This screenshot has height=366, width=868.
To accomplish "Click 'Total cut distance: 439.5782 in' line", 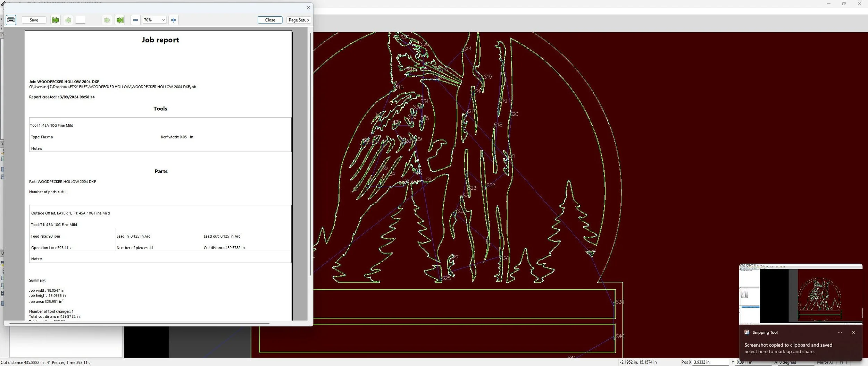I will (54, 316).
